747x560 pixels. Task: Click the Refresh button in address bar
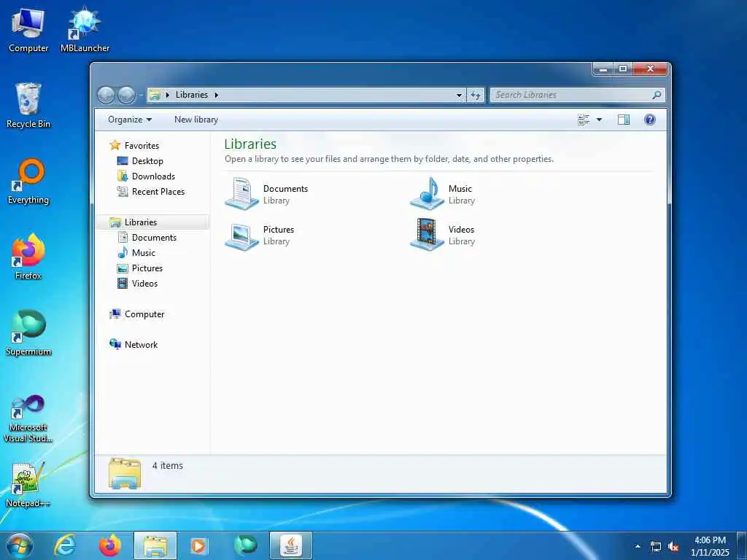pos(476,95)
